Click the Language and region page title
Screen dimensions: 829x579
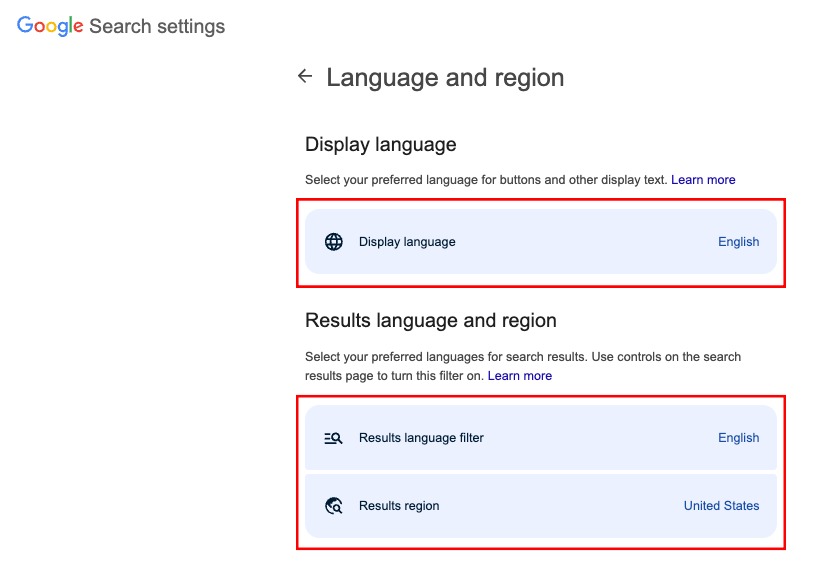(x=445, y=77)
